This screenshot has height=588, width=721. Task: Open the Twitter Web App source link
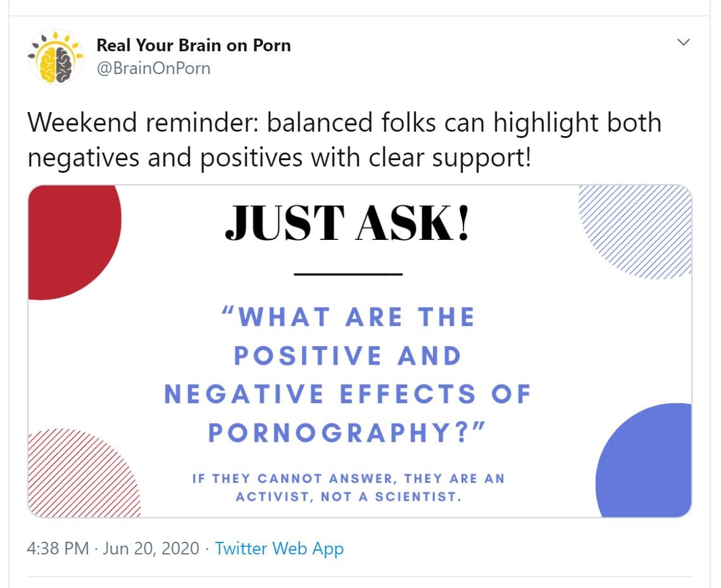279,548
